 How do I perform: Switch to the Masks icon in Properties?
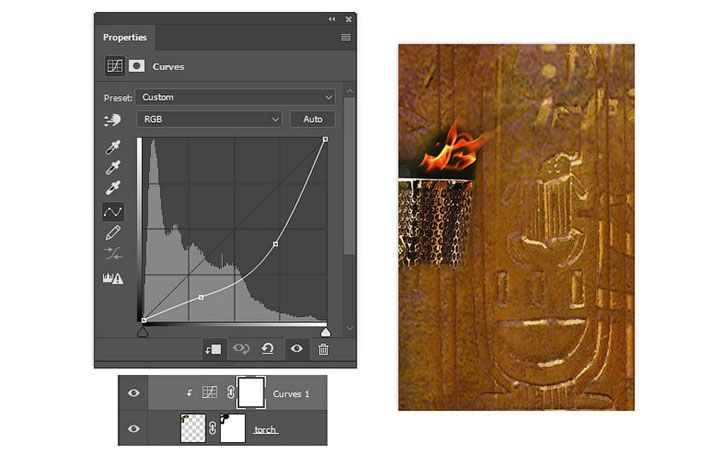[x=136, y=66]
